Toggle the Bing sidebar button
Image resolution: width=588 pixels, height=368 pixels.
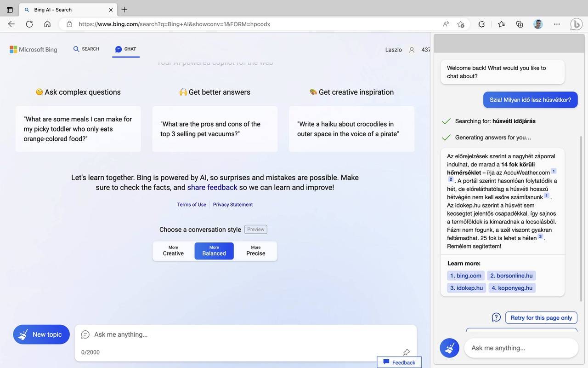(577, 24)
